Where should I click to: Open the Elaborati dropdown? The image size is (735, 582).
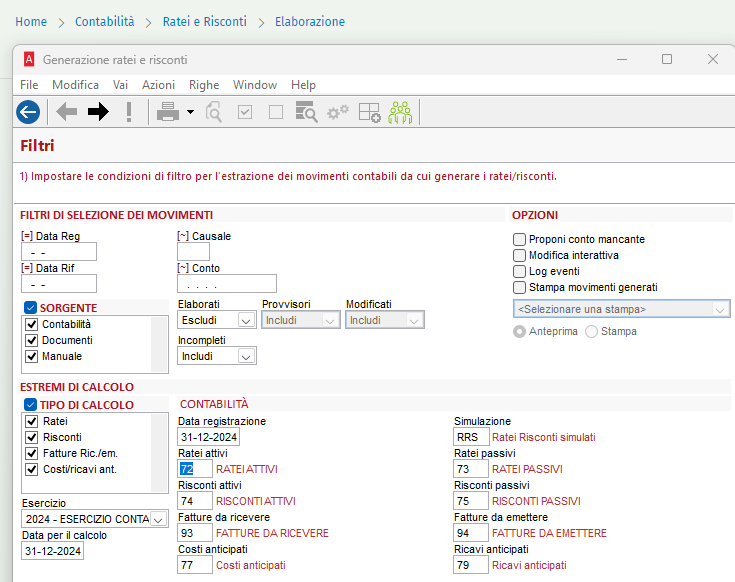[217, 320]
